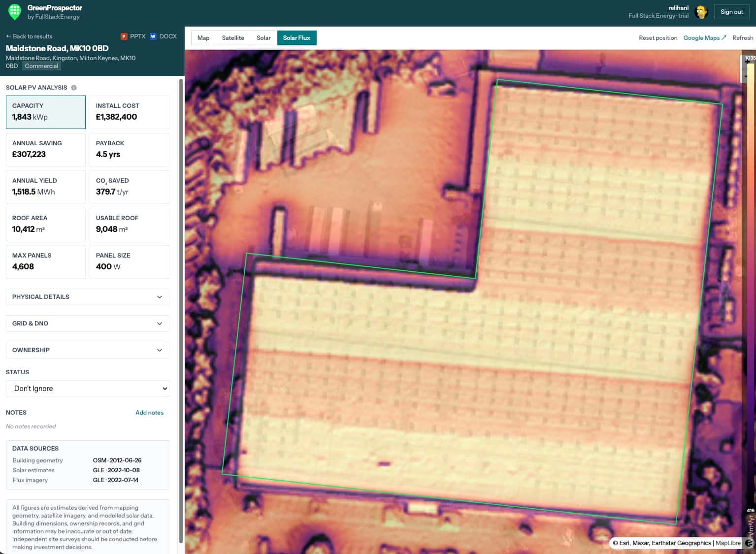The width and height of the screenshot is (756, 554).
Task: Select the Usable Roof card
Action: point(130,225)
